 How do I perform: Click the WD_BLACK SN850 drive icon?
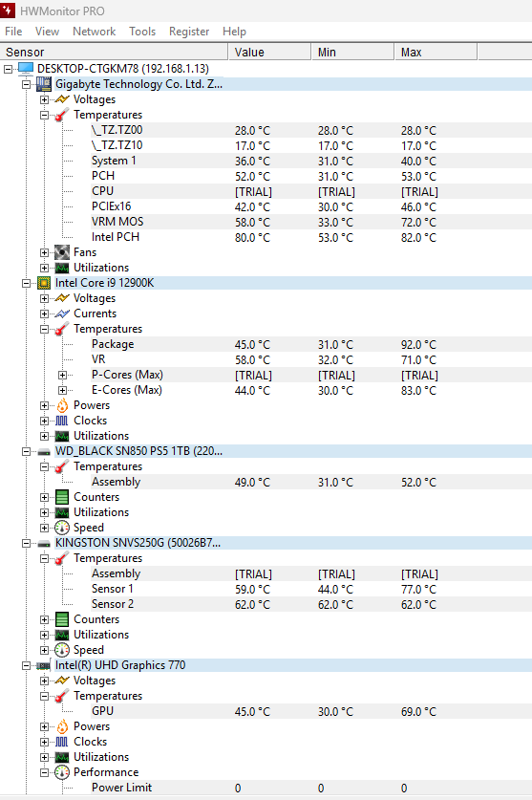[x=44, y=451]
